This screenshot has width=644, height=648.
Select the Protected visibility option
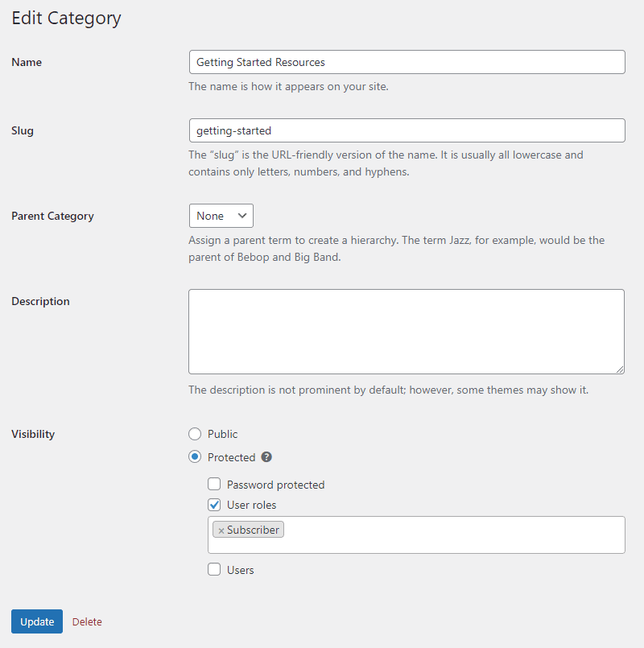pos(194,457)
